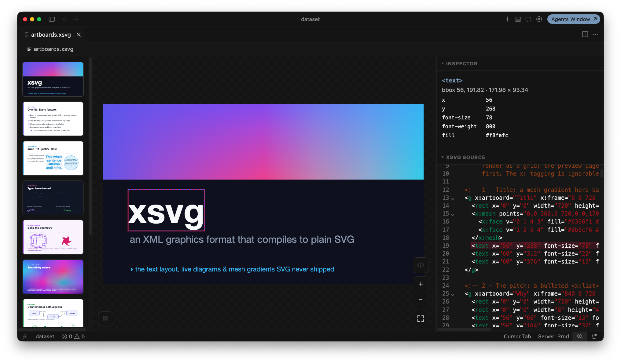
Task: Click the y value 268 in inspector
Action: pyautogui.click(x=491, y=109)
